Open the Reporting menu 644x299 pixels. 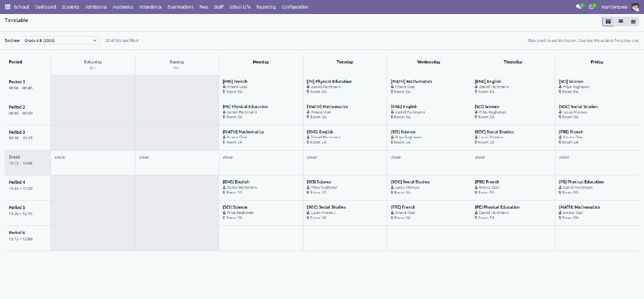[266, 7]
